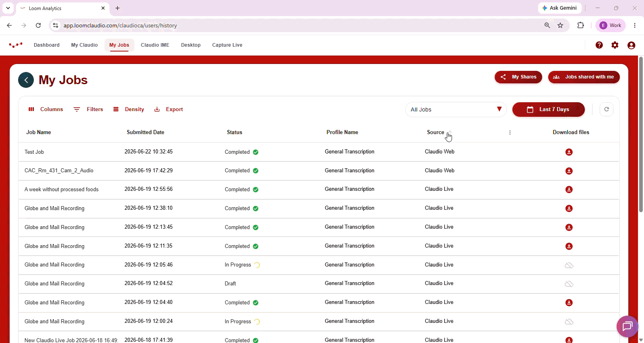Go to My Claudio tab
This screenshot has width=644, height=343.
point(85,45)
